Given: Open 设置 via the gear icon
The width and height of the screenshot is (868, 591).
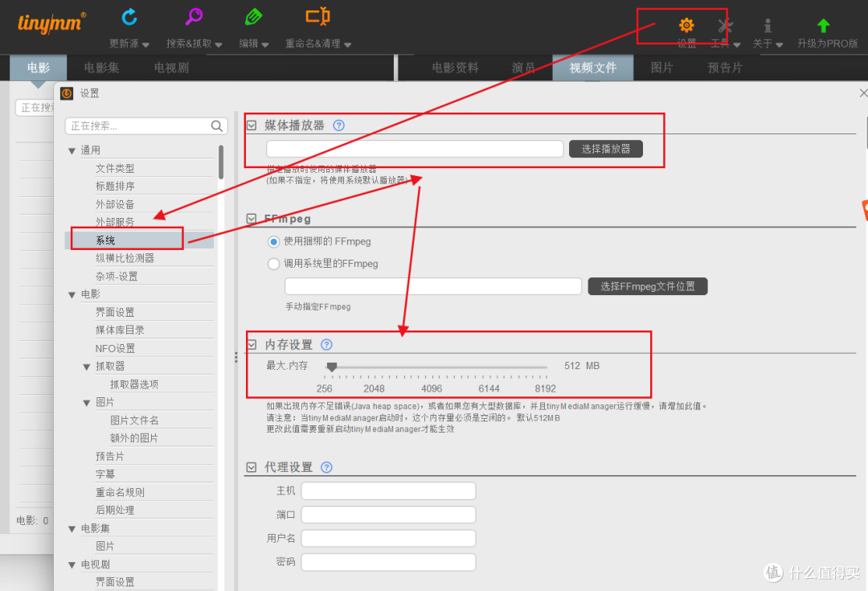Looking at the screenshot, I should coord(686,26).
